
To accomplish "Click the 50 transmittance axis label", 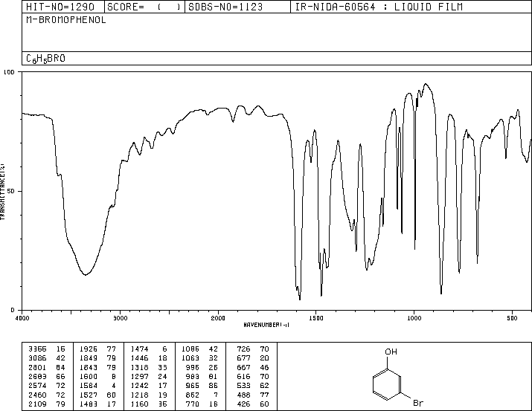I will (x=11, y=191).
